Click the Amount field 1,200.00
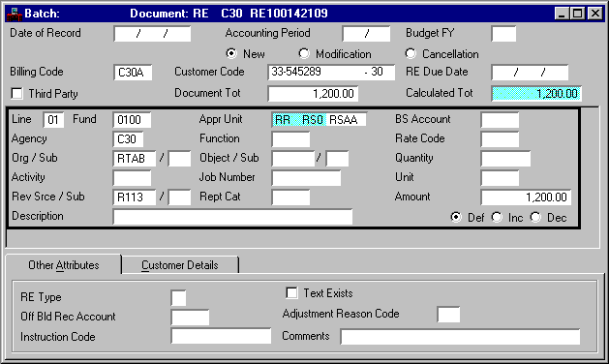609x364 pixels. pos(526,197)
